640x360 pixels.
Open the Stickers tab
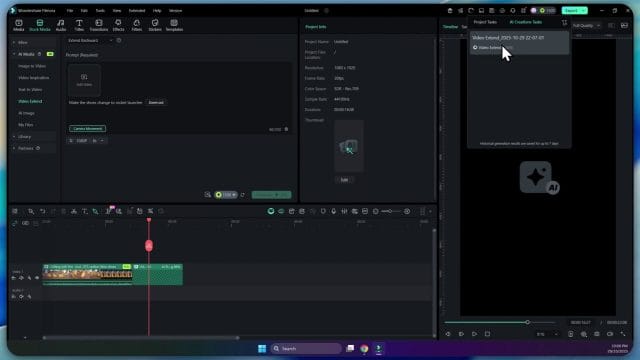[x=155, y=25]
